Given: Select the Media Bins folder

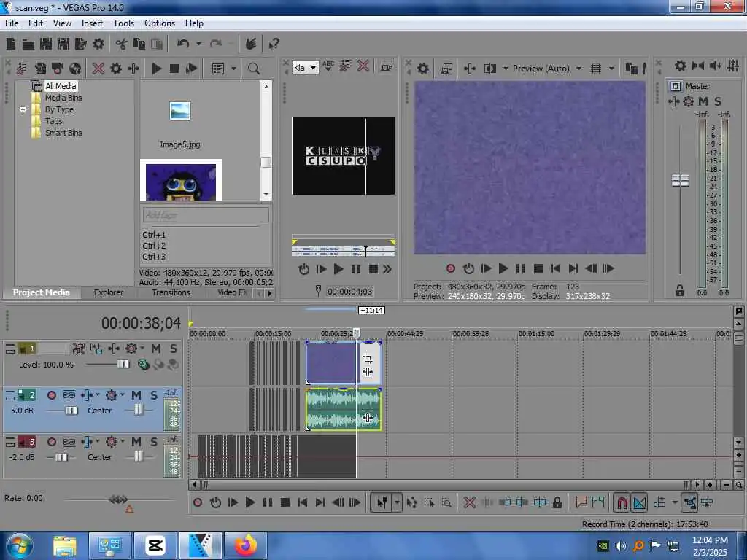Looking at the screenshot, I should point(63,98).
